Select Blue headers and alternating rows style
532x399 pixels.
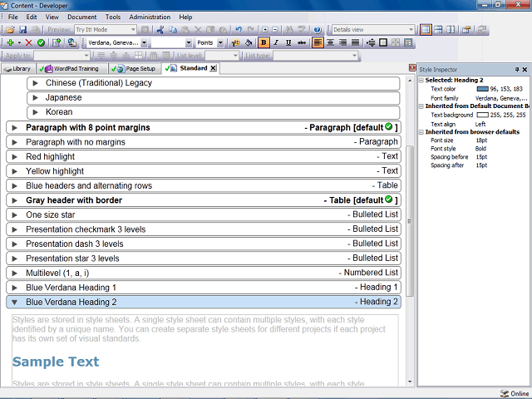coord(204,185)
